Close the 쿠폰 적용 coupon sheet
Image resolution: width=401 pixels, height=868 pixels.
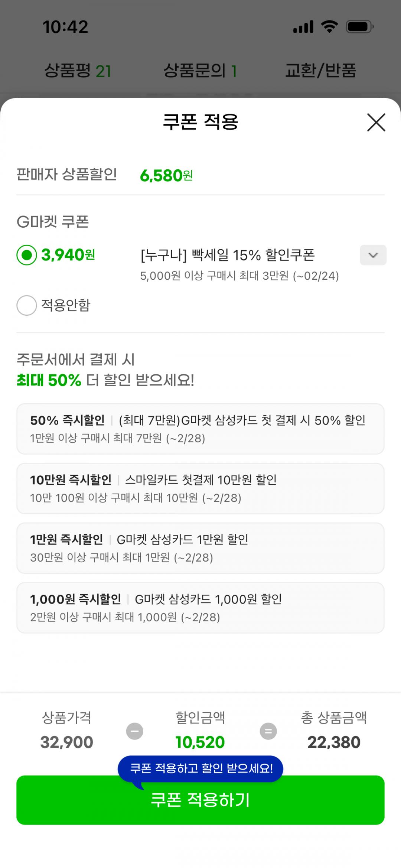(x=376, y=122)
